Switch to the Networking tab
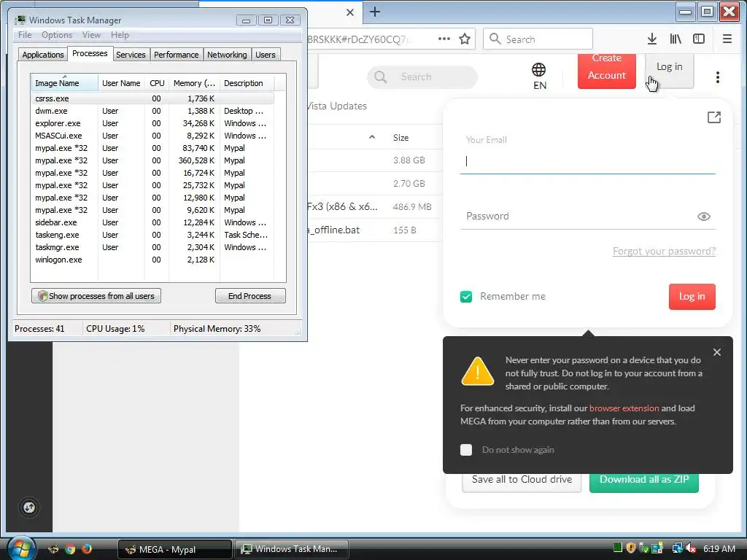The width and height of the screenshot is (747, 560). pos(228,55)
